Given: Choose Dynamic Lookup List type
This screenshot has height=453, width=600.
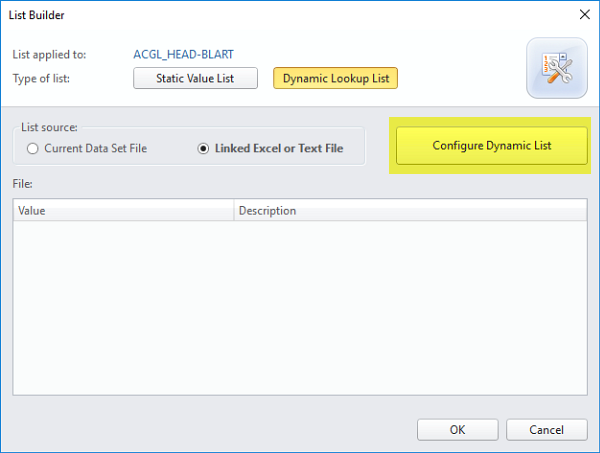Looking at the screenshot, I should coord(336,78).
